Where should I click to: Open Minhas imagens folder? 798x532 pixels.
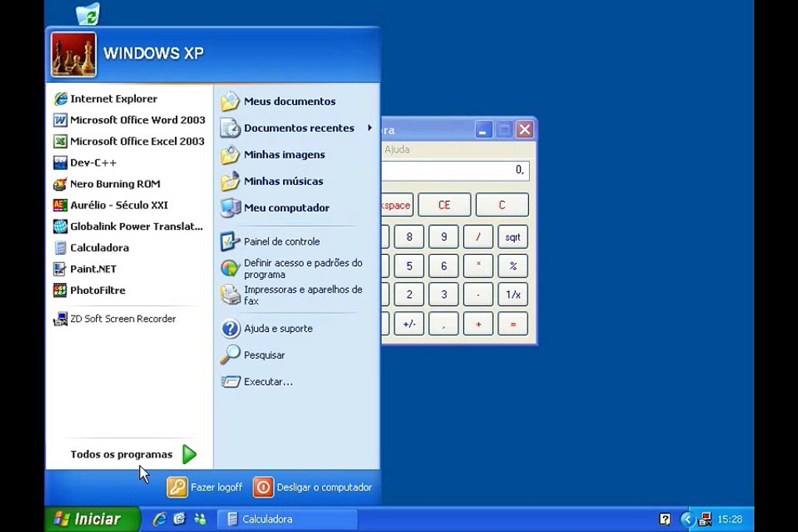tap(273, 154)
